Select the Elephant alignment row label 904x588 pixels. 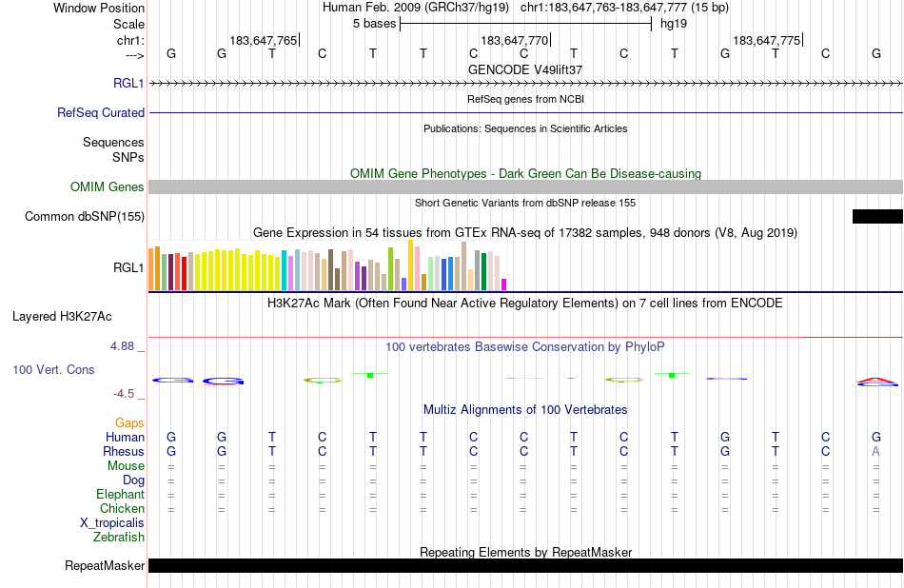click(121, 495)
